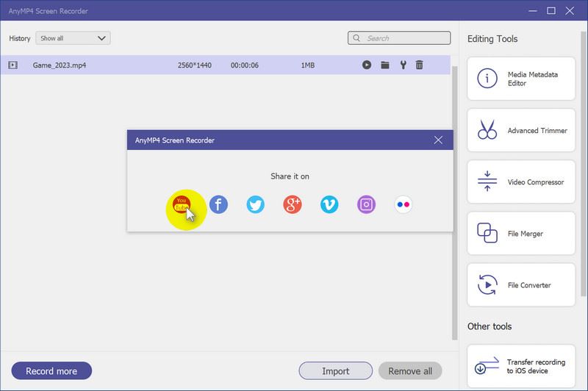Select the Vimeo share icon

(329, 205)
